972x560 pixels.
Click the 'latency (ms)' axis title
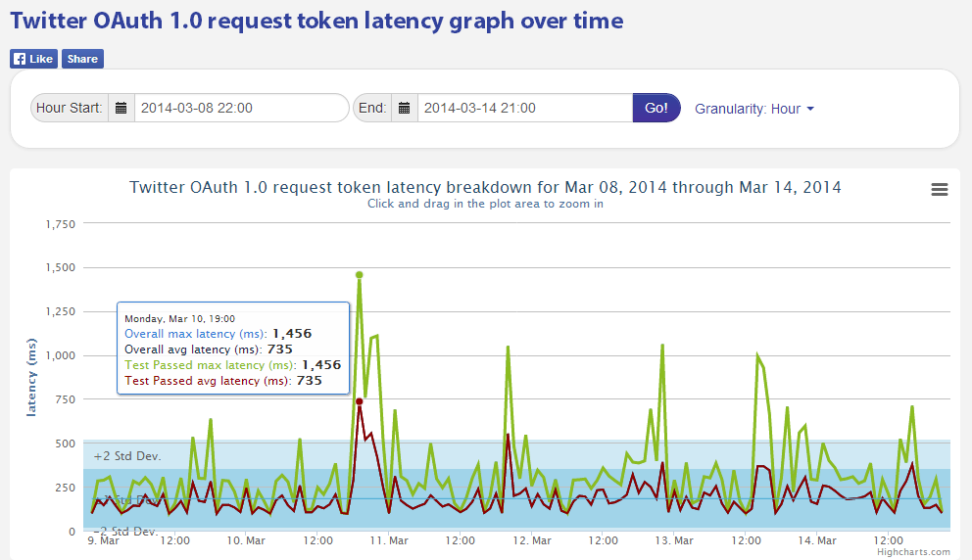click(31, 377)
